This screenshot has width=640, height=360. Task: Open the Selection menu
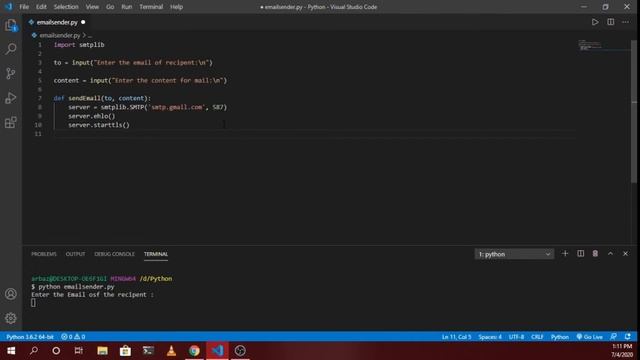tap(66, 7)
